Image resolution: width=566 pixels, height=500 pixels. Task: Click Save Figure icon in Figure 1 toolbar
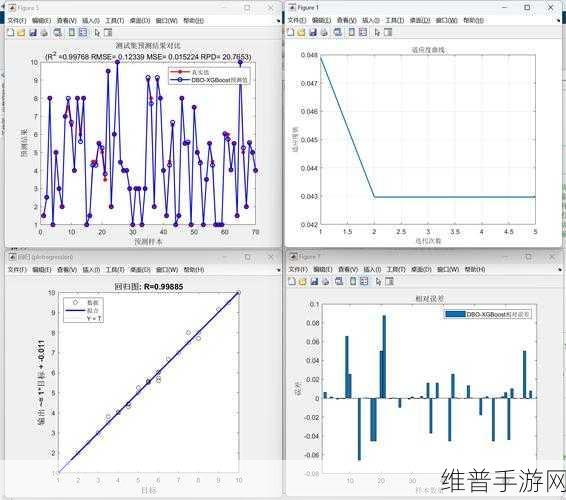click(313, 32)
